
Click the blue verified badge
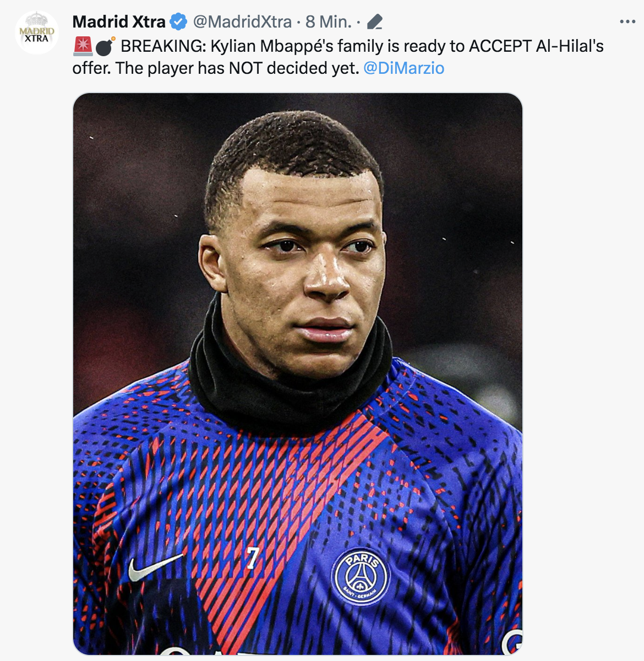point(178,22)
